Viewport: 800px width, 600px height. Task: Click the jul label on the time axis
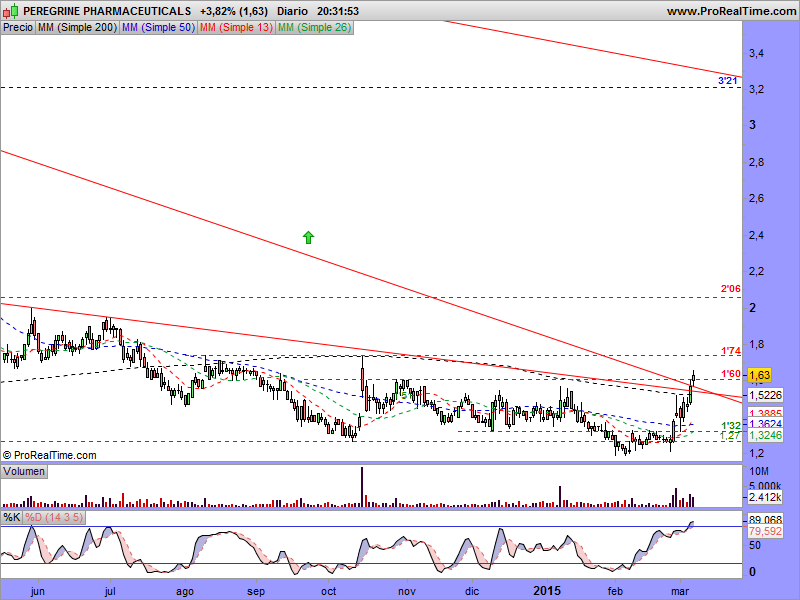click(110, 591)
